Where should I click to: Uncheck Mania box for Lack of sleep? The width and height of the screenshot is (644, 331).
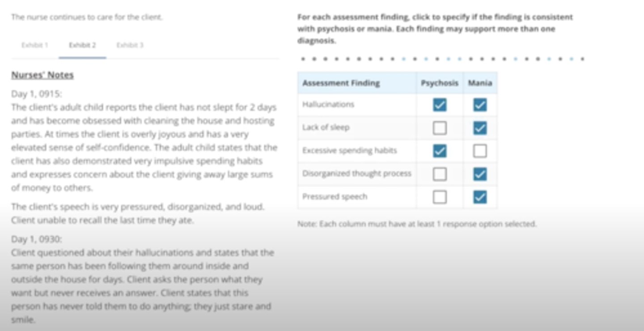coord(480,128)
